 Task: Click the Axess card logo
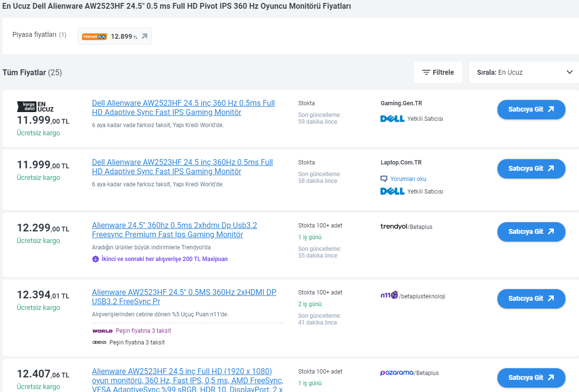click(99, 343)
